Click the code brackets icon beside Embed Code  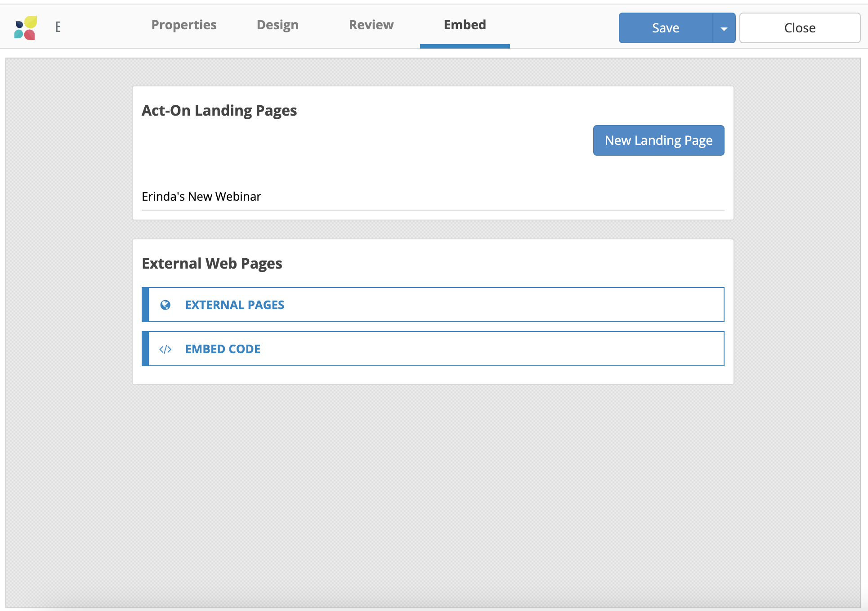click(x=166, y=349)
